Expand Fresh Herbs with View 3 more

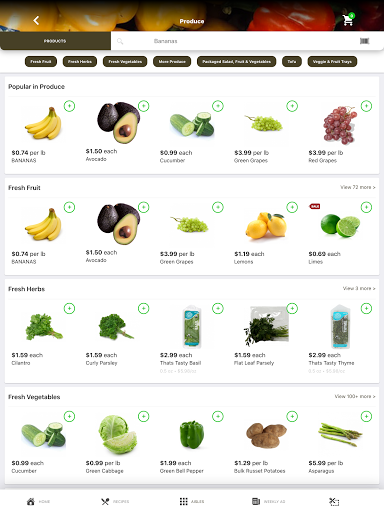click(x=359, y=288)
